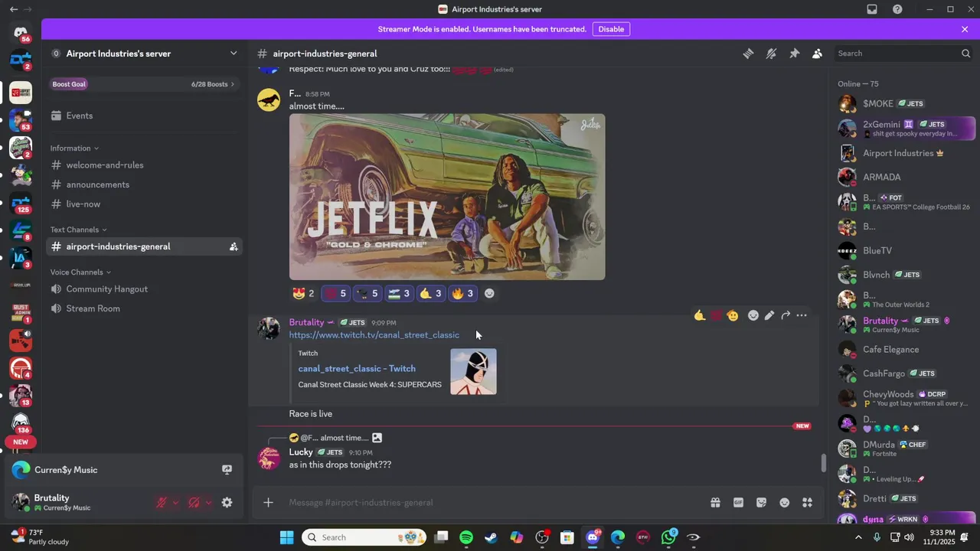
Task: Open server Events
Action: 144,116
